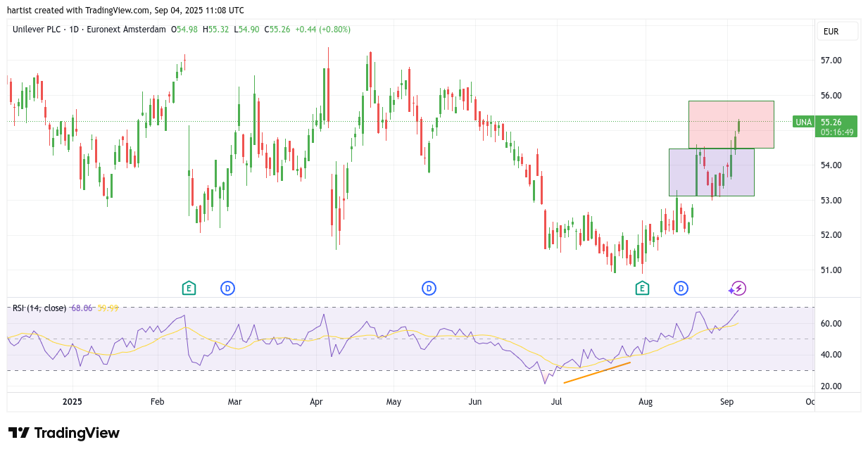Click the 53.00 price axis label
Image resolution: width=868 pixels, height=454 pixels.
coord(831,201)
